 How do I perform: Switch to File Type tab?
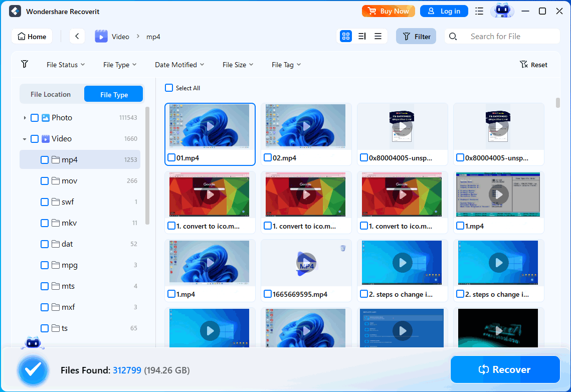tap(114, 94)
